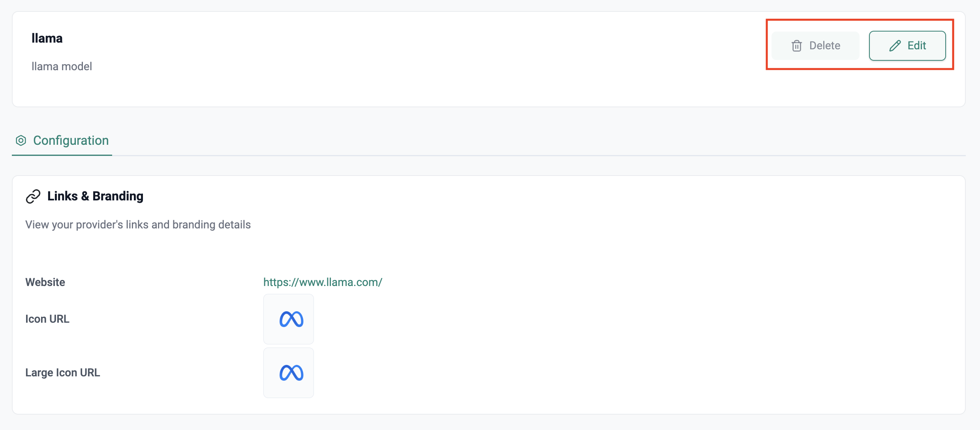Click the "Website" field label
The width and height of the screenshot is (980, 430).
click(x=45, y=282)
